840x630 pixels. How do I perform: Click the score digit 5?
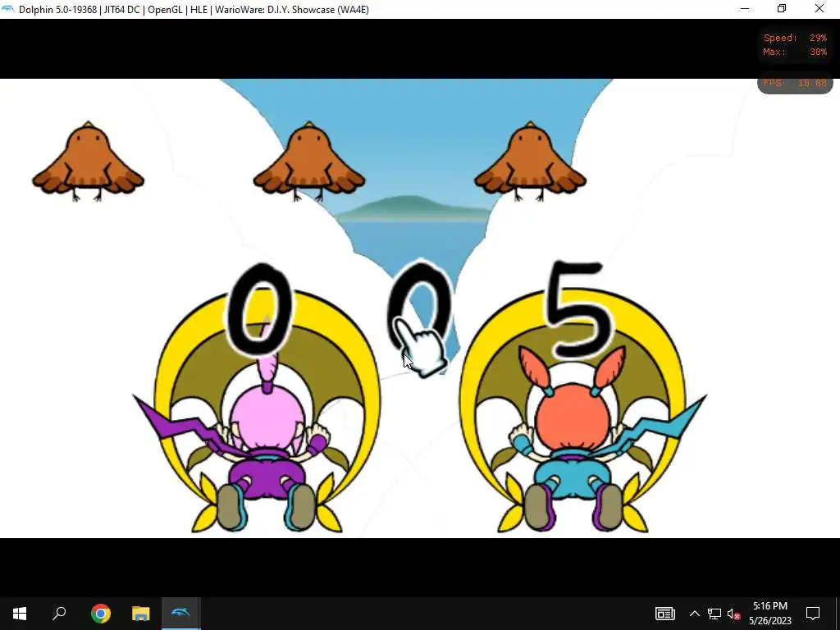578,309
